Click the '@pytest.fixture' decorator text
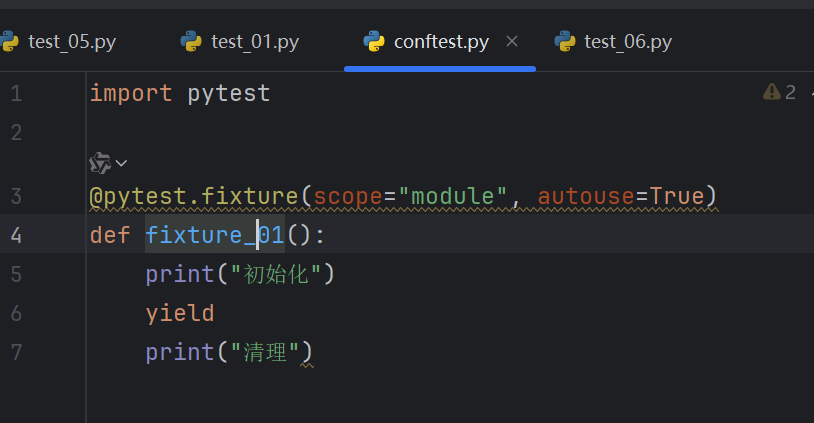This screenshot has height=423, width=814. tap(194, 197)
